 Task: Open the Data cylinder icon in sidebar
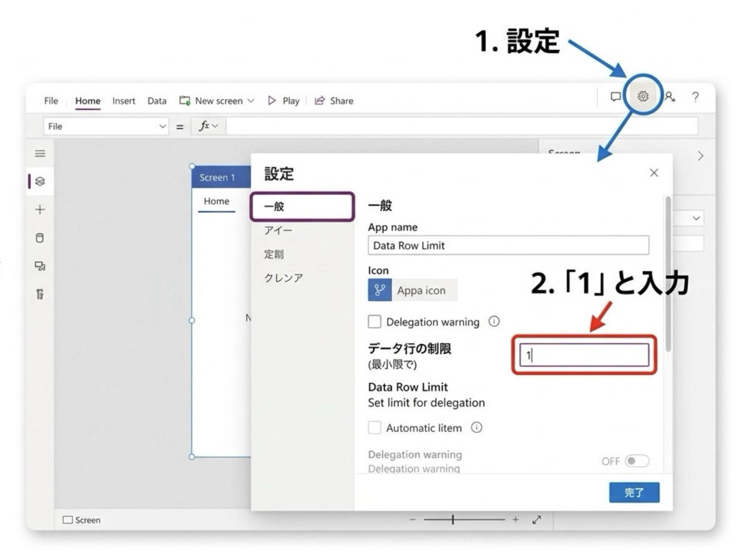pos(40,238)
